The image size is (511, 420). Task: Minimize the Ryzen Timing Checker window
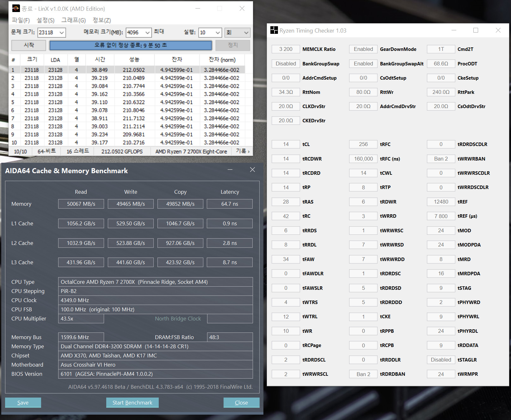click(454, 30)
